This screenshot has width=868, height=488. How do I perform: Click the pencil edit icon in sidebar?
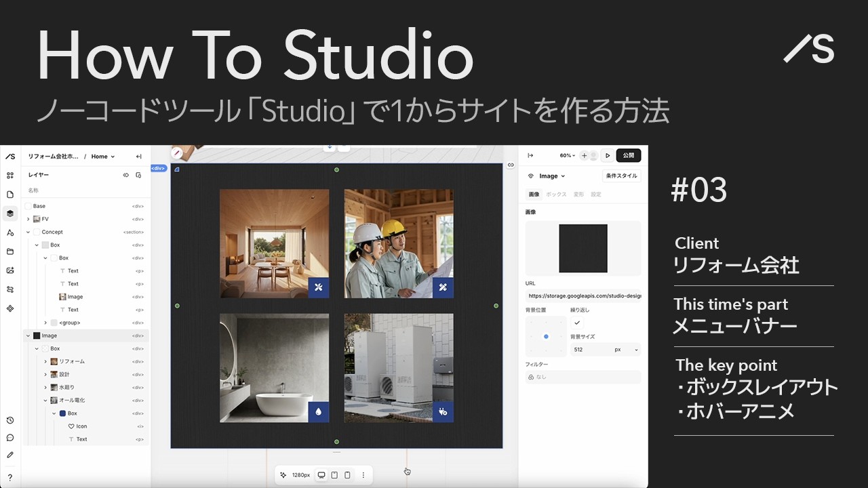click(10, 455)
